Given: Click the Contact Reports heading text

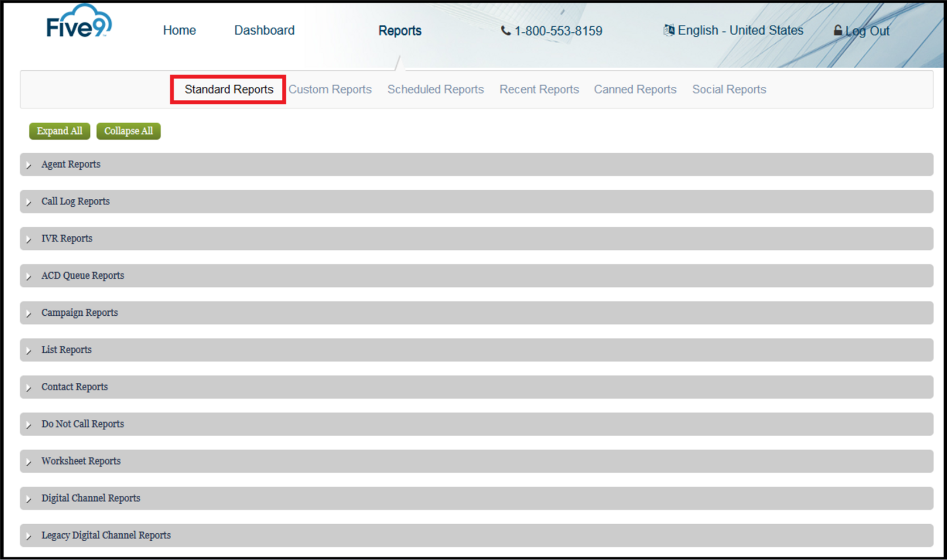Looking at the screenshot, I should 74,387.
